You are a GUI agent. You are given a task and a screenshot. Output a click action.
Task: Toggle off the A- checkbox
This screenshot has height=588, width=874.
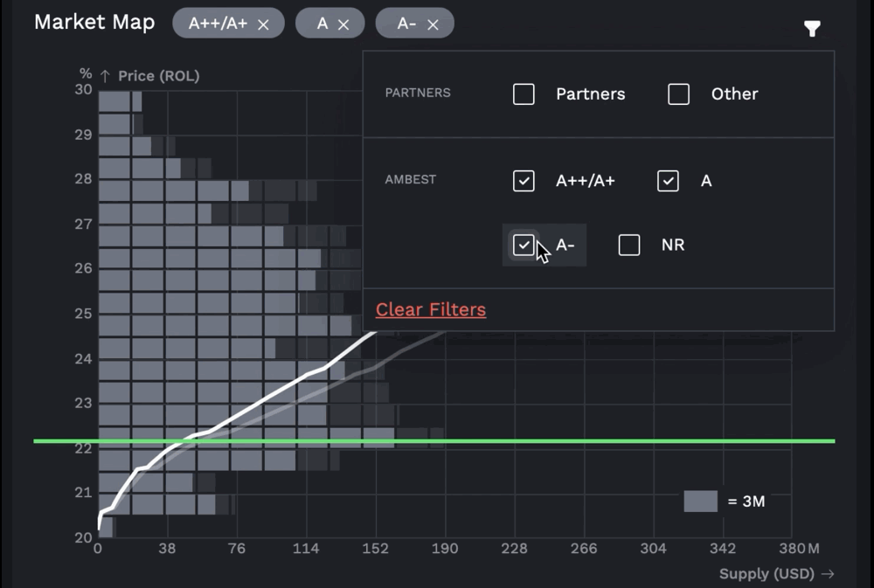tap(524, 245)
